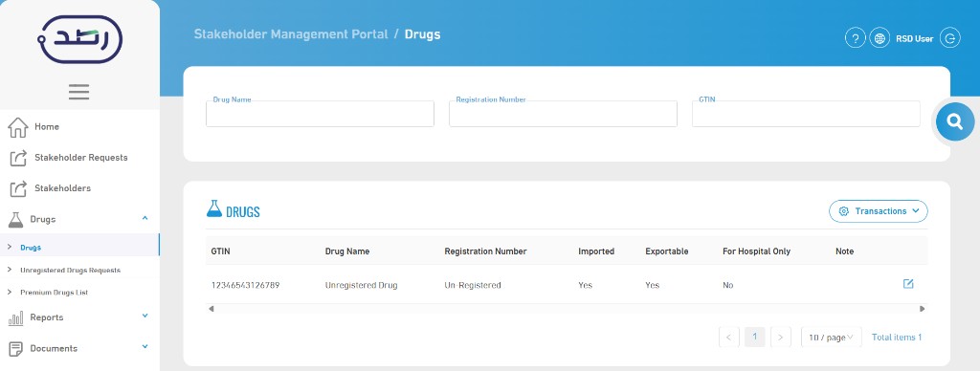Open the Transactions dropdown
980x371 pixels.
point(879,211)
